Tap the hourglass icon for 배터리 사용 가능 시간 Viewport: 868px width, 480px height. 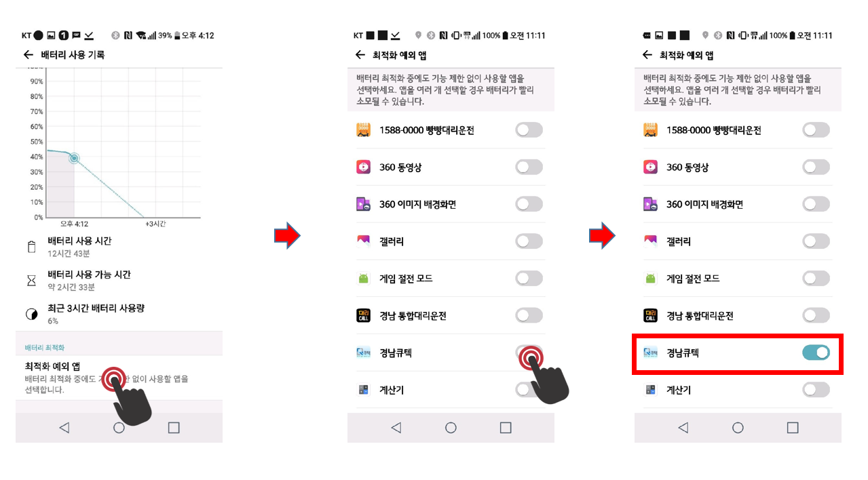(31, 281)
